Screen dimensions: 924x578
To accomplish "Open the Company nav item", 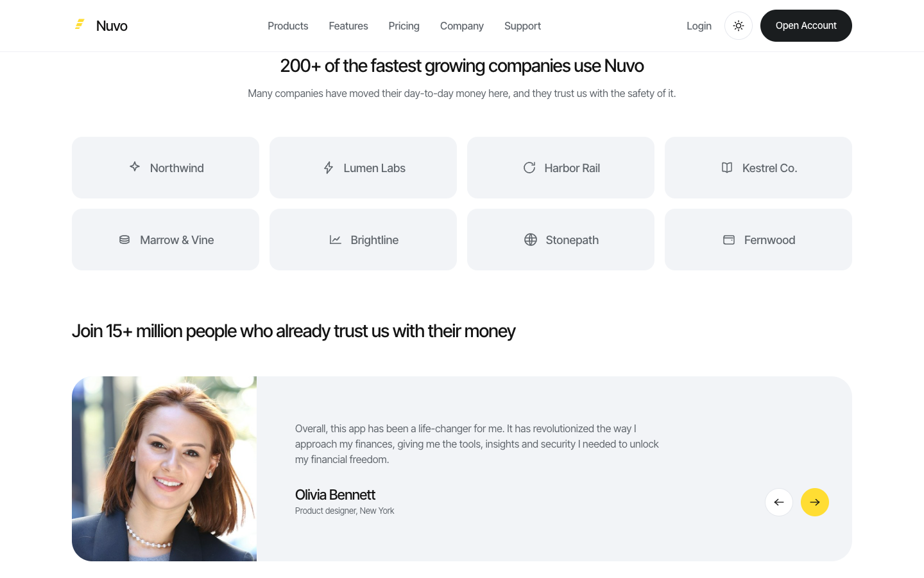I will click(462, 26).
